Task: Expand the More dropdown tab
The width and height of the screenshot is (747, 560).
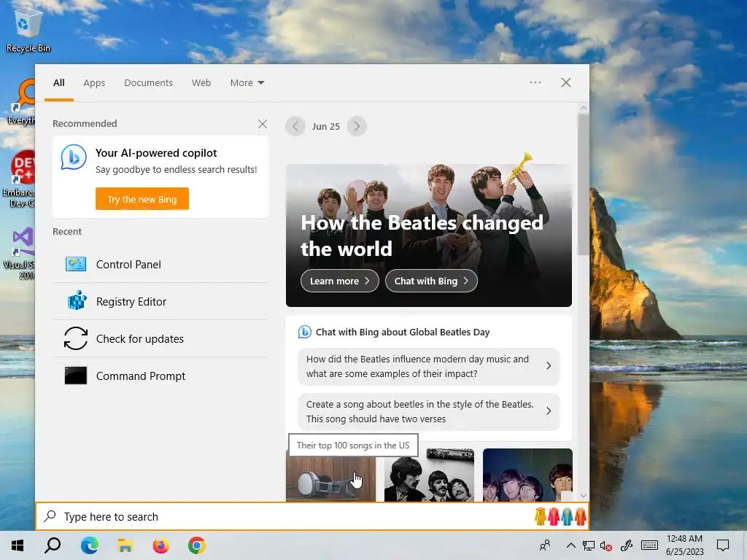Action: (x=247, y=83)
